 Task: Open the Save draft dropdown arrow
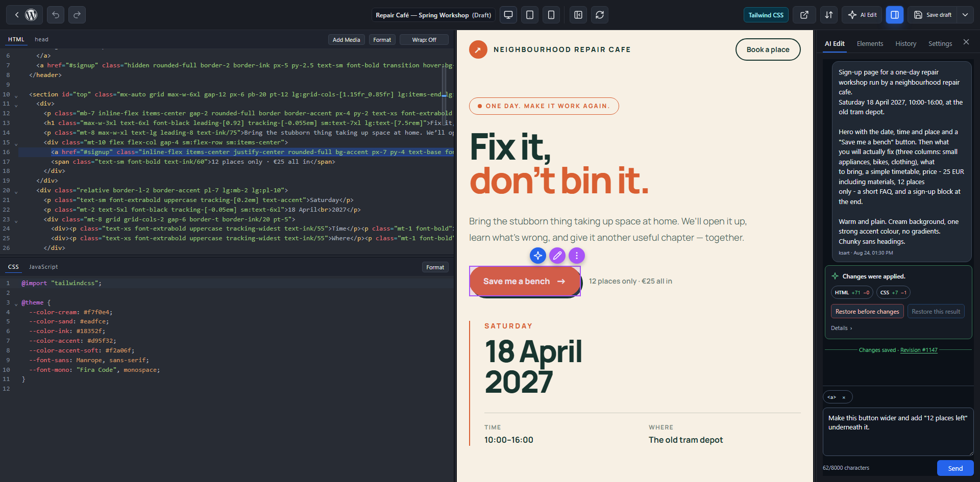[x=965, y=15]
